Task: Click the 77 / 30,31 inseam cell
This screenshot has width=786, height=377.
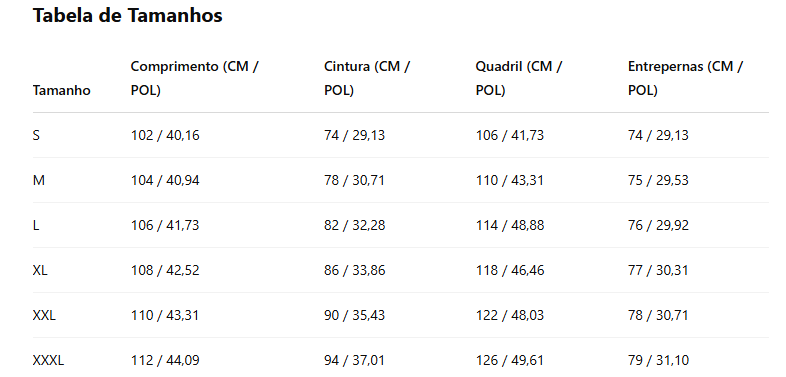Action: [658, 271]
